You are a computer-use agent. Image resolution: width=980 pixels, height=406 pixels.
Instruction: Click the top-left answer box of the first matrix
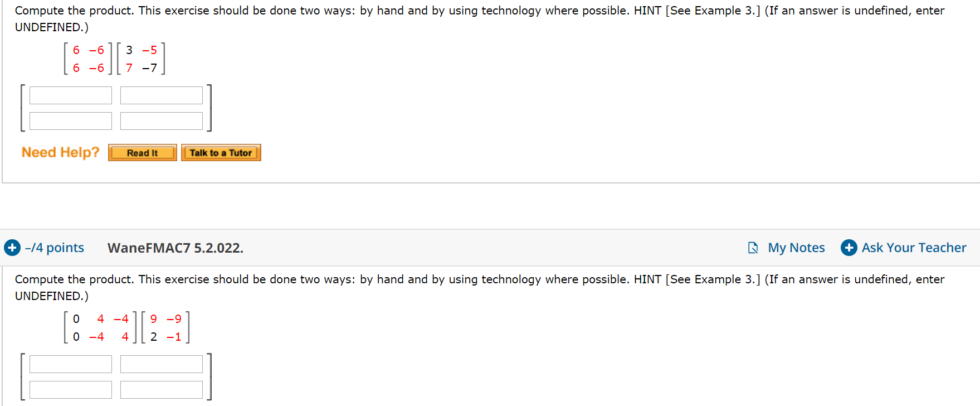[70, 95]
